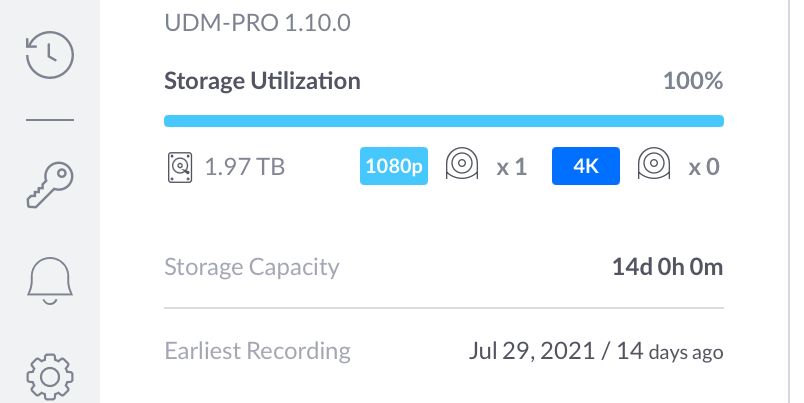Click the 1.97 TB disk size text

[x=245, y=166]
